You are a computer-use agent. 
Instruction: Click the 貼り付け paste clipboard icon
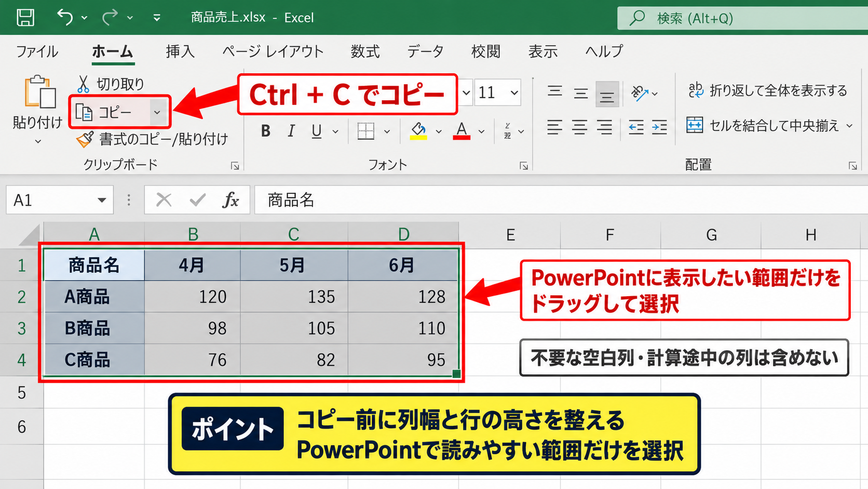pos(39,92)
